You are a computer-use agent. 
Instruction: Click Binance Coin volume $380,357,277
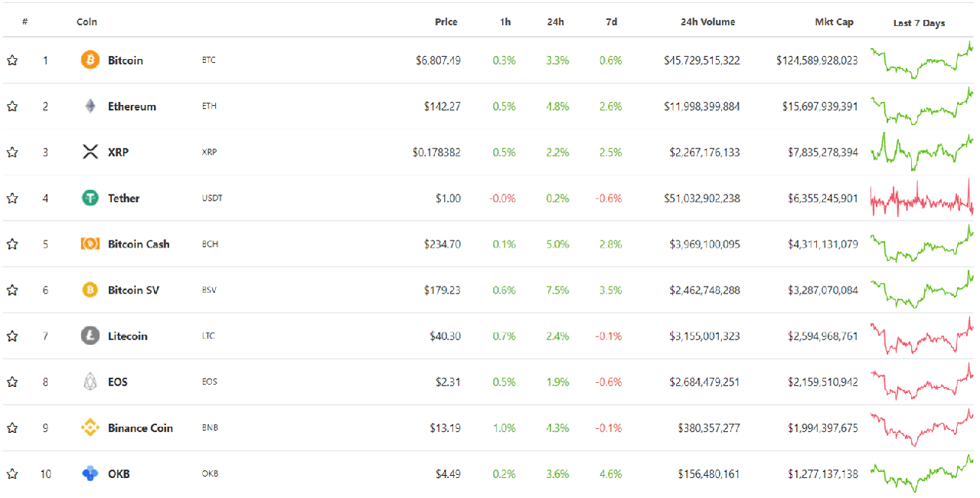709,428
